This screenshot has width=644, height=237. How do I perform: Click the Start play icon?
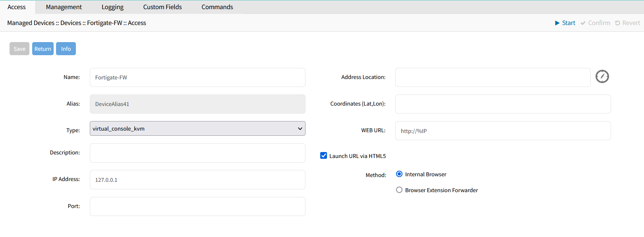(x=557, y=23)
